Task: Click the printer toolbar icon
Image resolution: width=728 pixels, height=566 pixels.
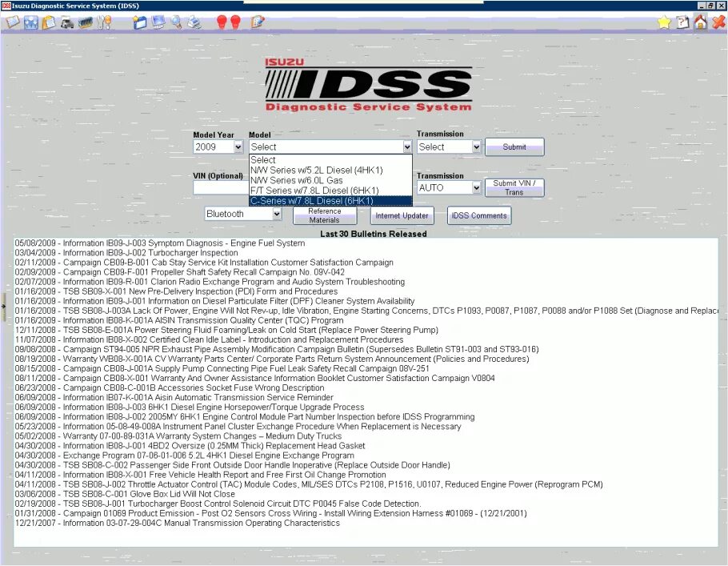Action: click(x=194, y=22)
